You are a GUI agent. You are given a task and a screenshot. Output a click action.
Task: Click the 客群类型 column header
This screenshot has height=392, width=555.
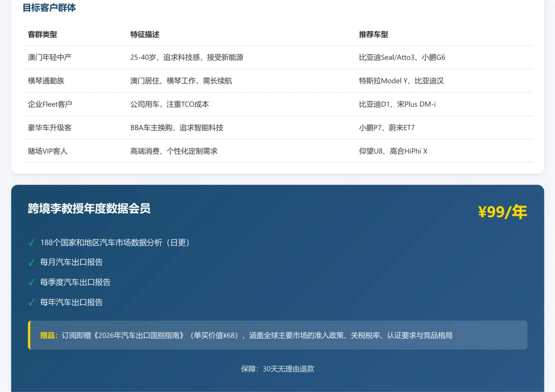(43, 34)
